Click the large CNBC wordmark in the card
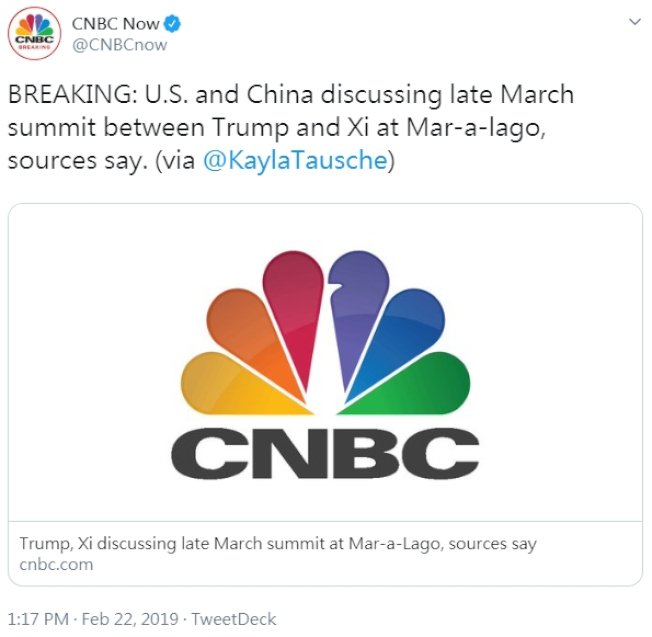The width and height of the screenshot is (652, 637). (325, 456)
